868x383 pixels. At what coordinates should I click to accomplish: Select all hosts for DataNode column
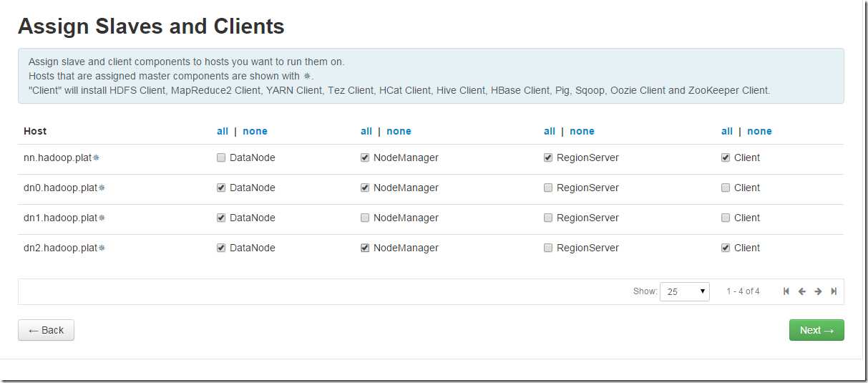pos(223,131)
